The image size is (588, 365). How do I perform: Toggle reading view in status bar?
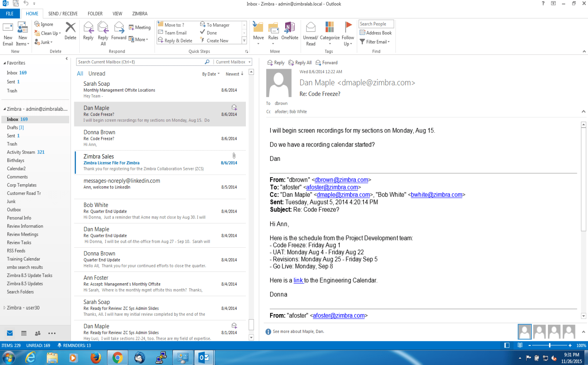click(520, 345)
